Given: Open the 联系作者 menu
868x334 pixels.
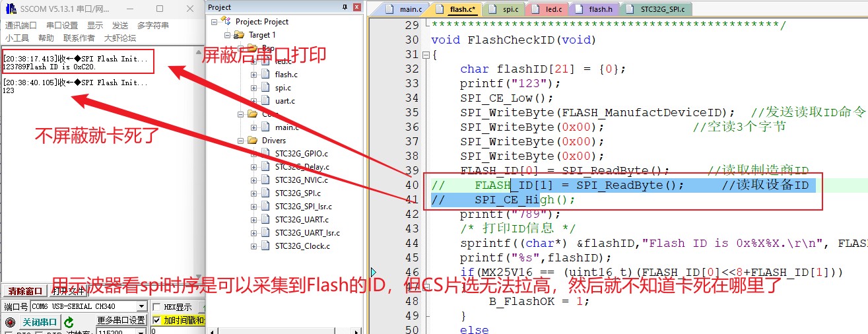Looking at the screenshot, I should tap(79, 38).
